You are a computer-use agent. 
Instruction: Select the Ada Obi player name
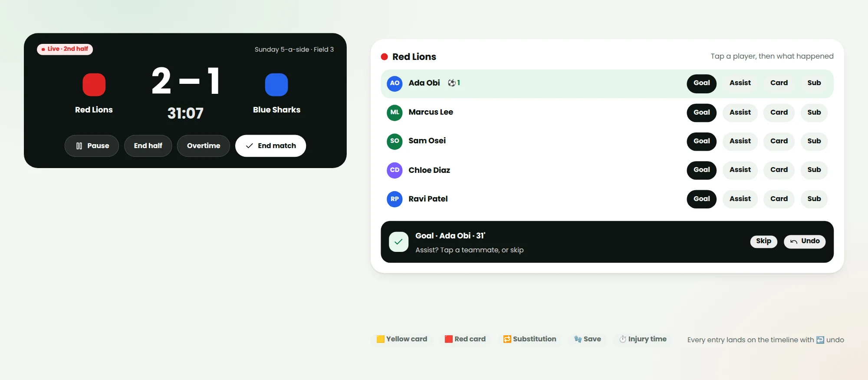tap(424, 83)
